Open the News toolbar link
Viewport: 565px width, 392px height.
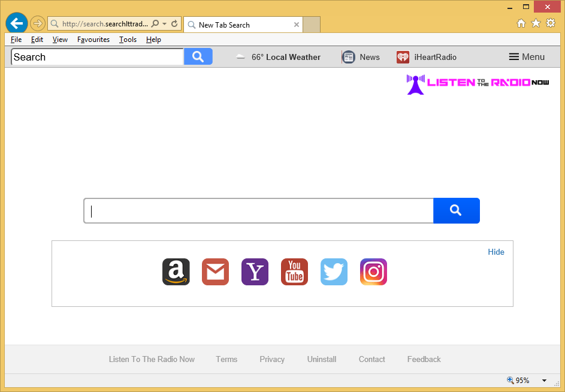(370, 57)
